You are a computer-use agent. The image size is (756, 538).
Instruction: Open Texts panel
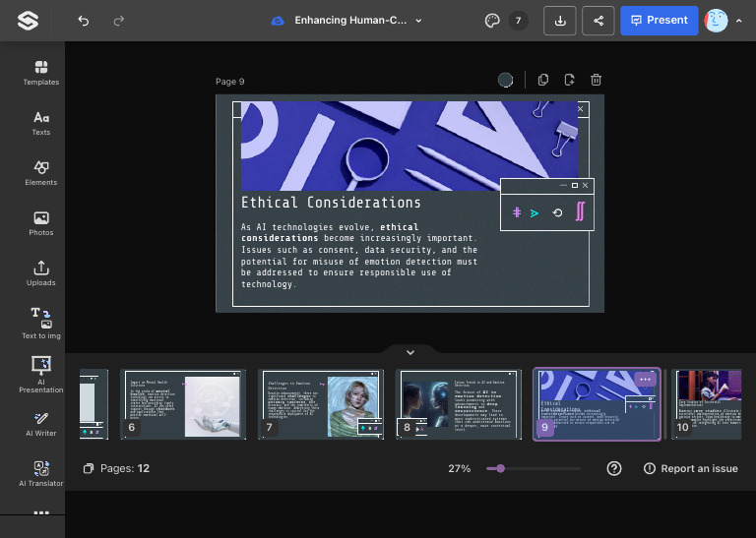click(x=41, y=123)
